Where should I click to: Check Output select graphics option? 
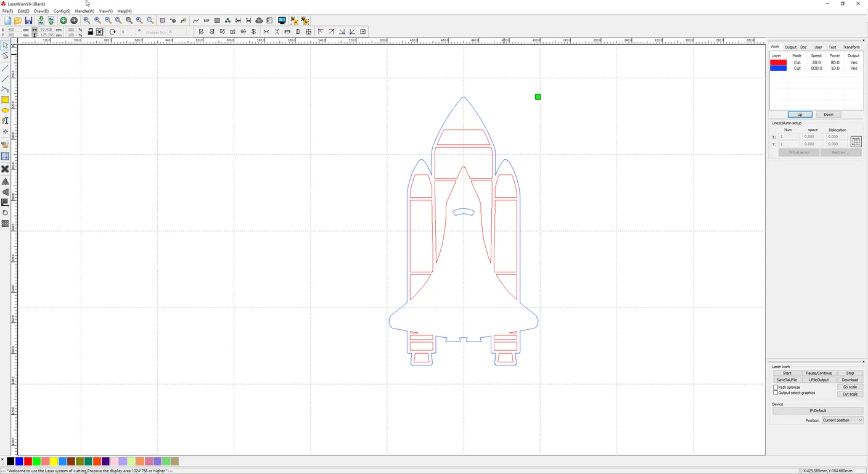click(776, 393)
